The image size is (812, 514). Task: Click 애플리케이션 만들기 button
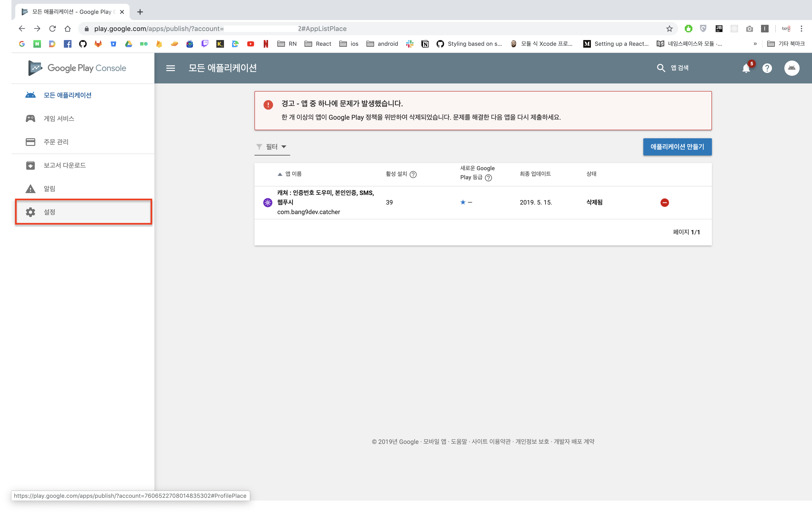coord(677,147)
